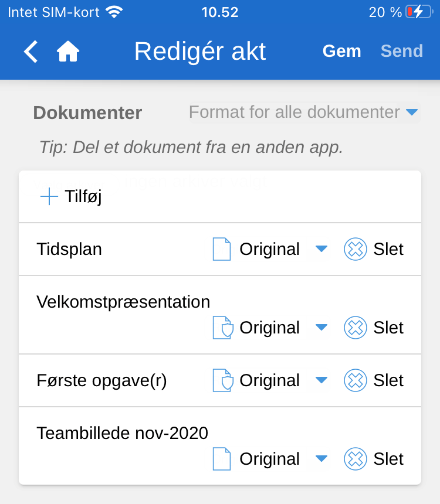Expand the format dropdown arrow for Første opgave(r)

pos(321,380)
